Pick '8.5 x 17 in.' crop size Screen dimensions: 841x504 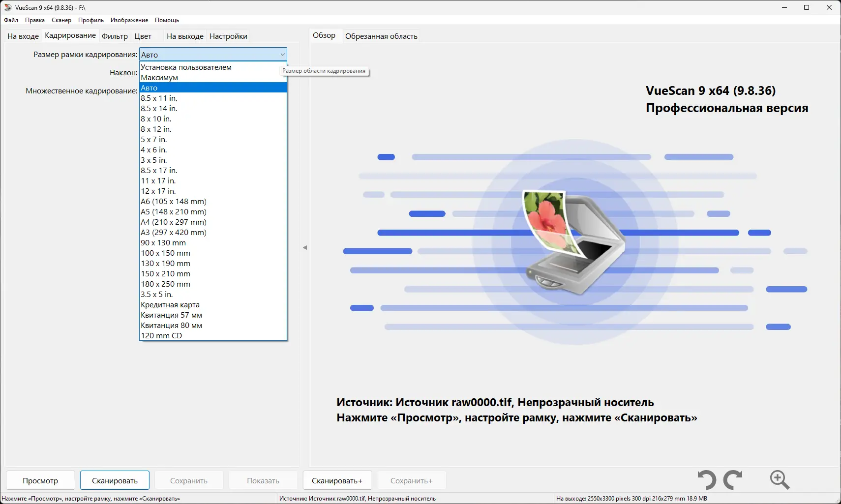(213, 171)
